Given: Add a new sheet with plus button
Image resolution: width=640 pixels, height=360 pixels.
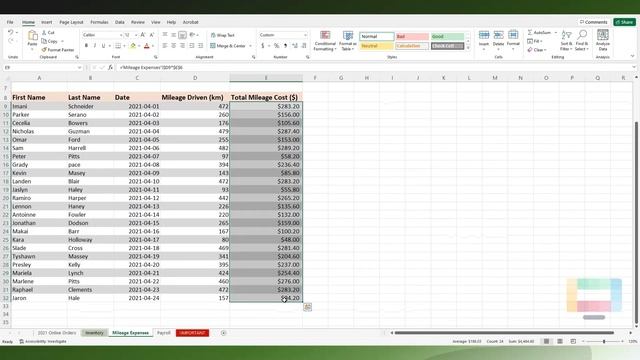Looking at the screenshot, I should (x=223, y=333).
